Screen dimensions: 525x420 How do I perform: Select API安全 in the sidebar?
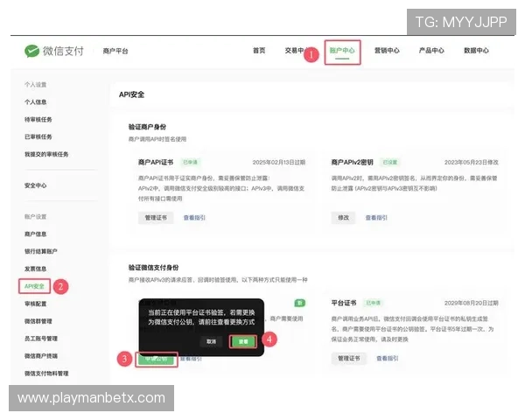(34, 286)
